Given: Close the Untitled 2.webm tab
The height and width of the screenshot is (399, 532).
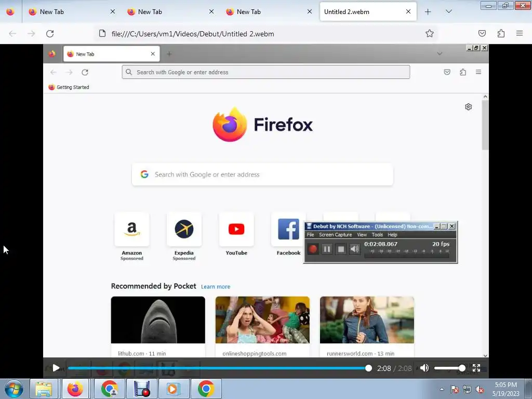Looking at the screenshot, I should (x=408, y=11).
